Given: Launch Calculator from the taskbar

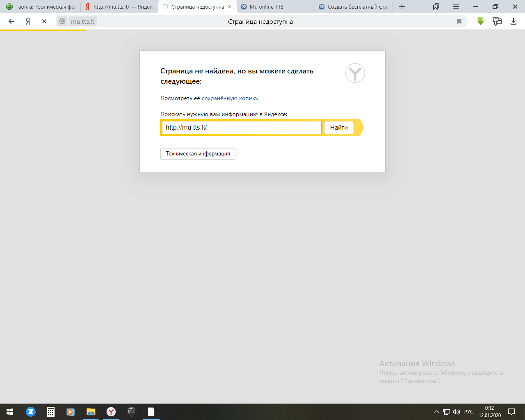Looking at the screenshot, I should (51, 412).
